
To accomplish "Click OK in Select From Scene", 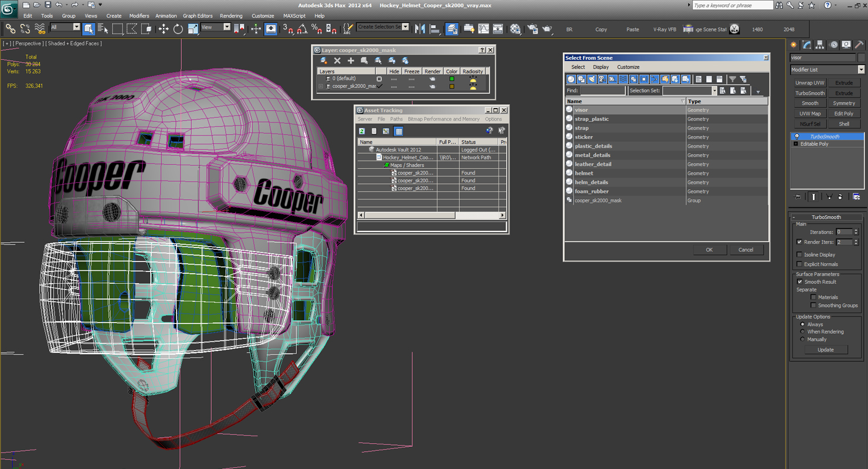I will pos(709,250).
